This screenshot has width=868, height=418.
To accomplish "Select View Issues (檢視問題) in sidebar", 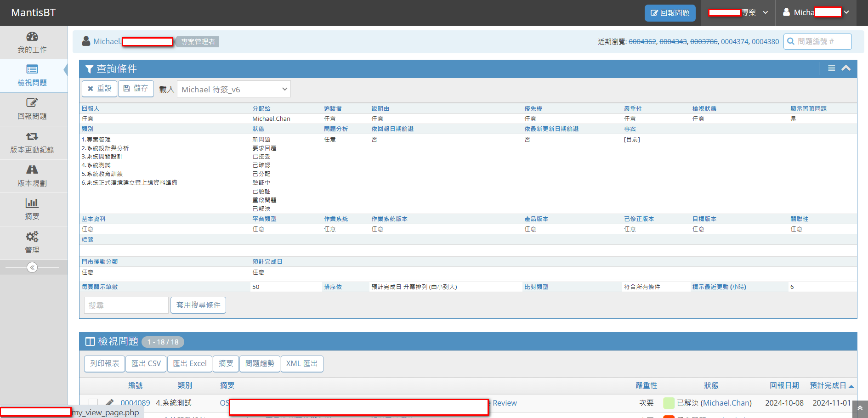I will [x=32, y=75].
